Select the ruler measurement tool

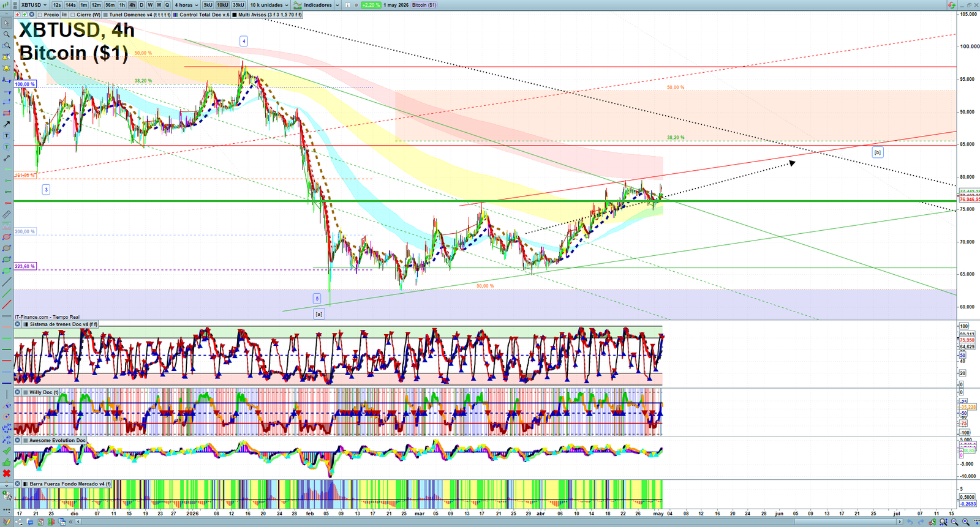7,214
